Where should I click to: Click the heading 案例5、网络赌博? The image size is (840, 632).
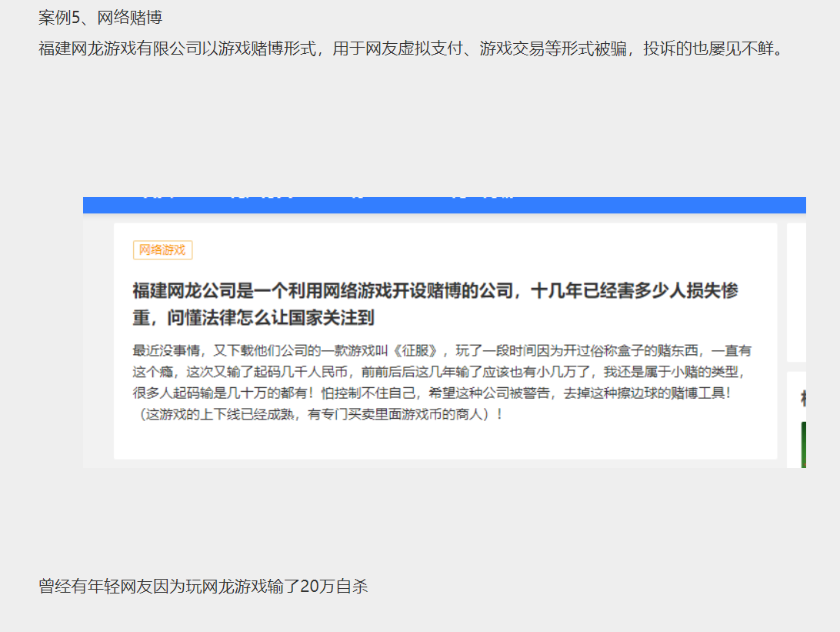coord(100,18)
